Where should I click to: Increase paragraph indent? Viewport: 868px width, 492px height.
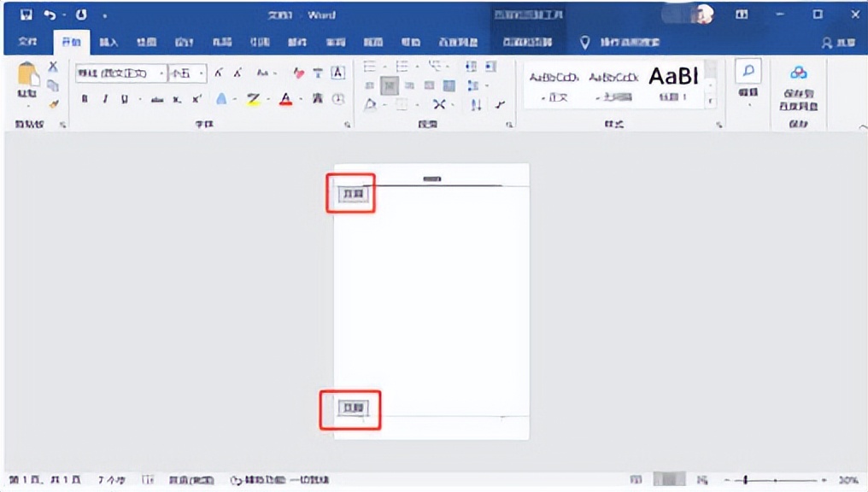tap(490, 67)
